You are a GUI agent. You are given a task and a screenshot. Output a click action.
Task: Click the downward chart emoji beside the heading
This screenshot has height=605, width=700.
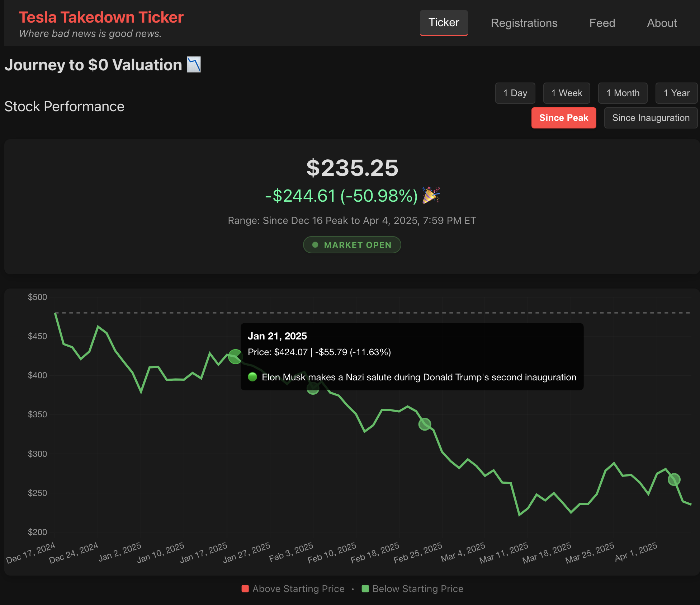coord(194,65)
